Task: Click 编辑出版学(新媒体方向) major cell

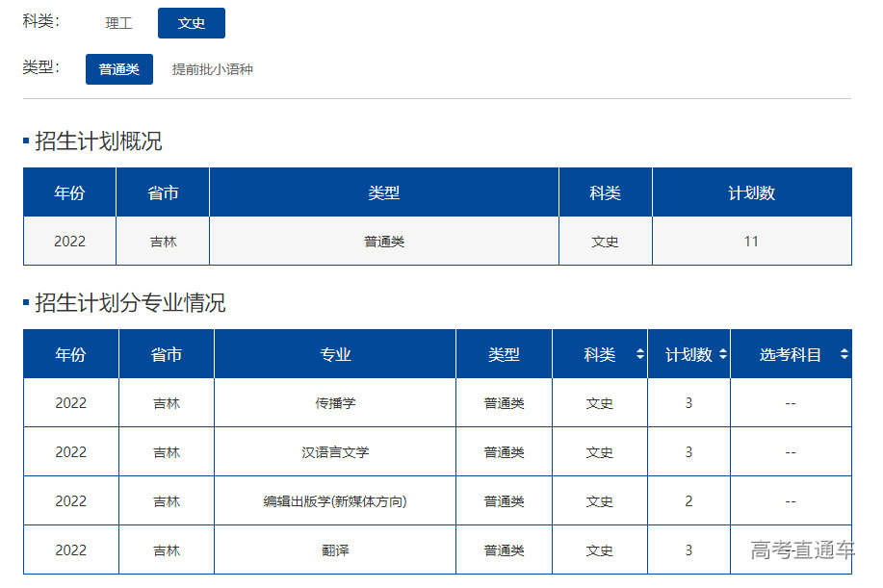Action: [335, 501]
